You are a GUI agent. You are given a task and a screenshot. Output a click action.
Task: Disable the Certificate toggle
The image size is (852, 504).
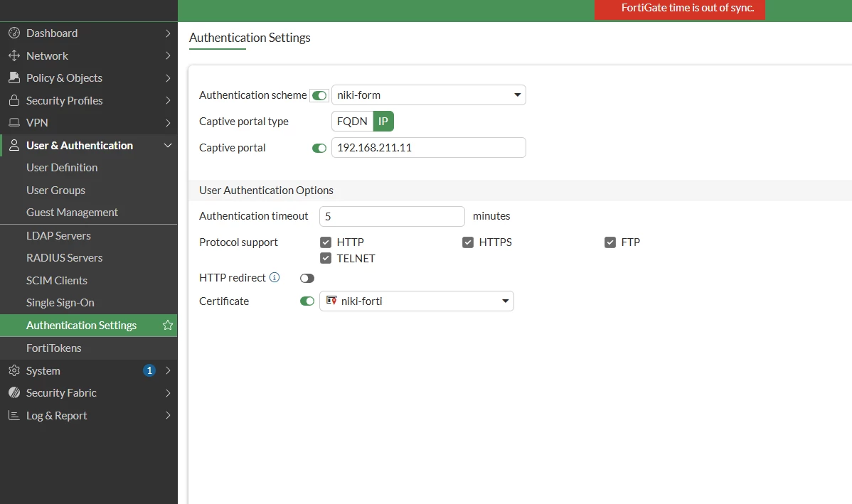307,301
